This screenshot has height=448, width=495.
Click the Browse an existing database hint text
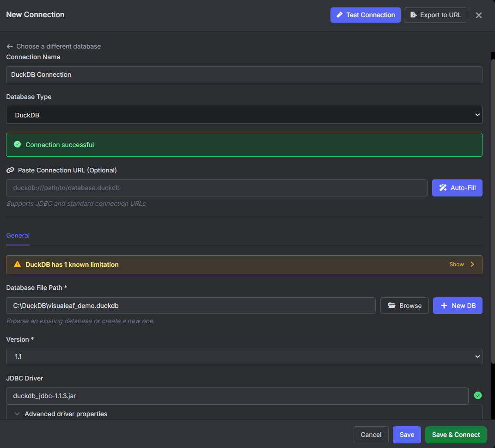[80, 321]
